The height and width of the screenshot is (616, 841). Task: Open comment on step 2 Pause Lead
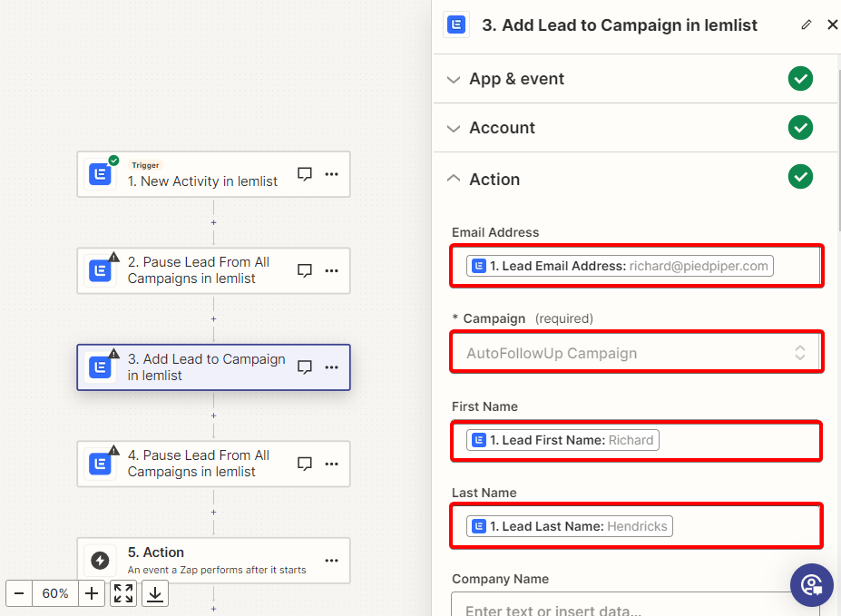(x=305, y=270)
